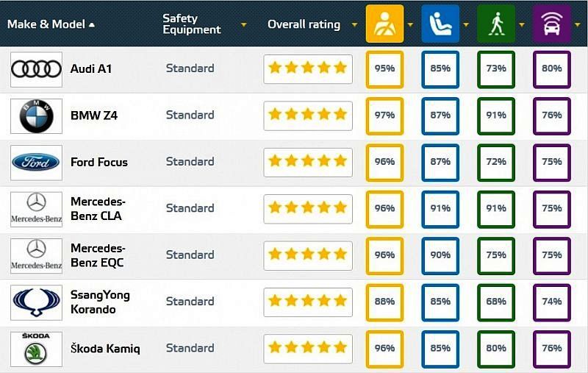
Task: Open the Mercedes-Benz CLA model link
Action: coord(98,209)
